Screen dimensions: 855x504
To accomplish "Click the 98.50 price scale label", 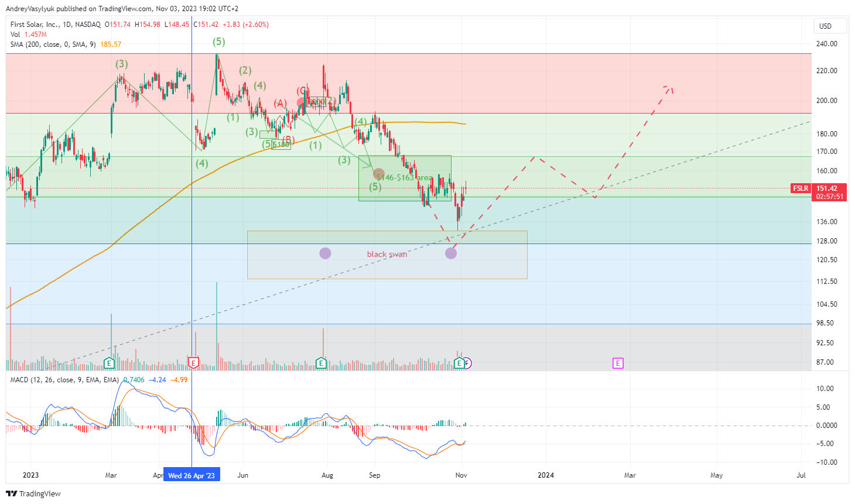I will [x=825, y=323].
